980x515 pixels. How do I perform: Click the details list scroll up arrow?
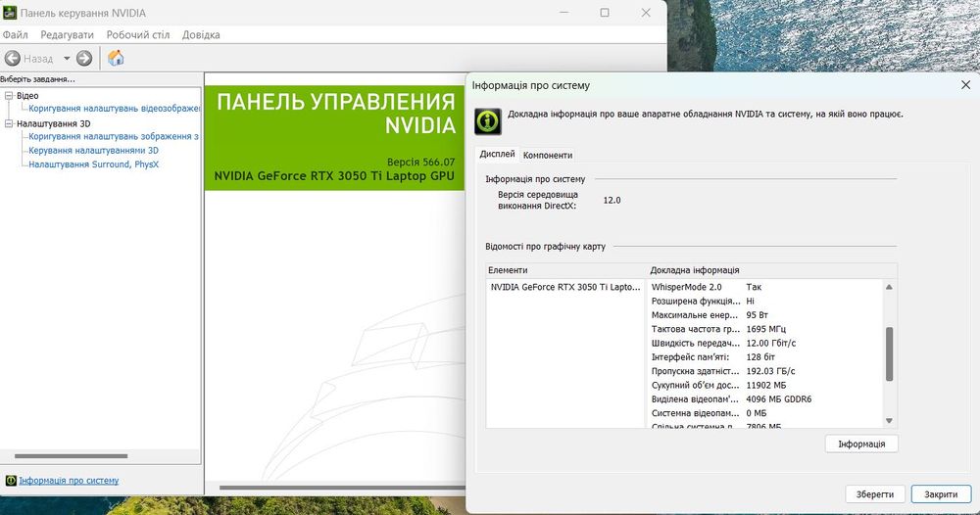coord(889,287)
